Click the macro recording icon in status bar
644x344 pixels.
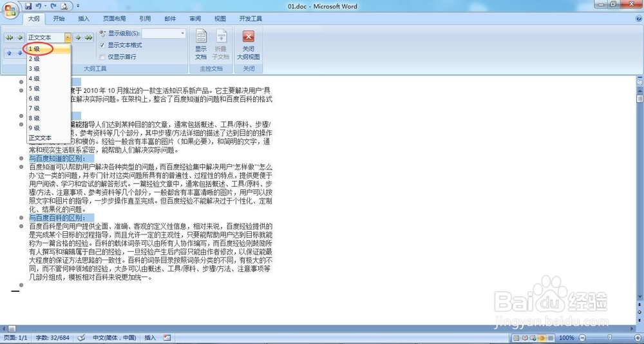tap(167, 338)
